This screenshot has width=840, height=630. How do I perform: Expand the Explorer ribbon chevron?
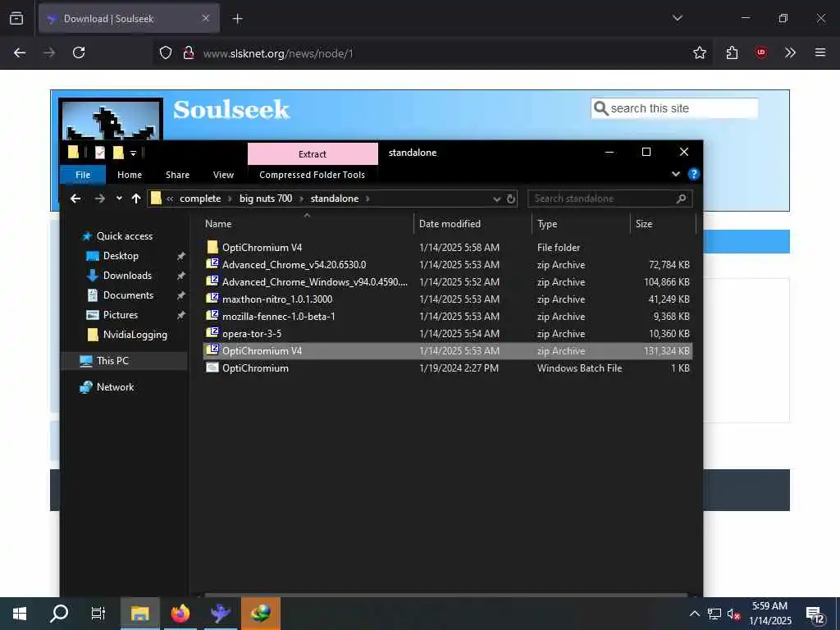click(676, 174)
